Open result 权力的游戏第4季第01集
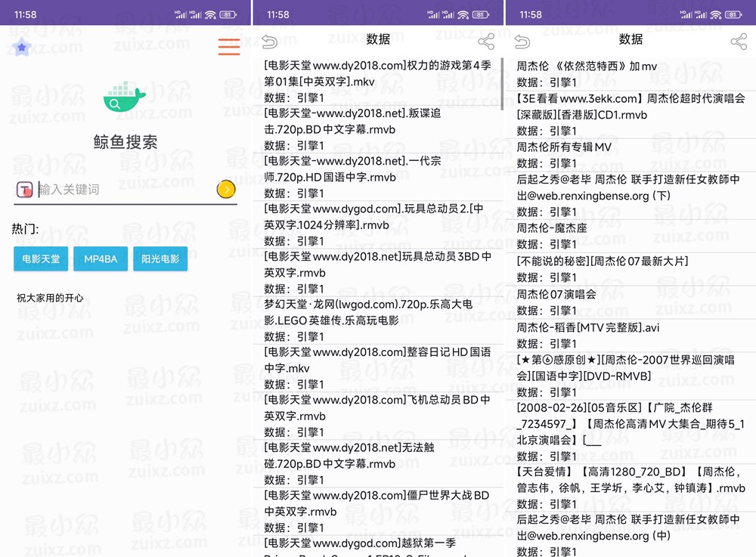Viewport: 756px width, 557px height. (377, 82)
